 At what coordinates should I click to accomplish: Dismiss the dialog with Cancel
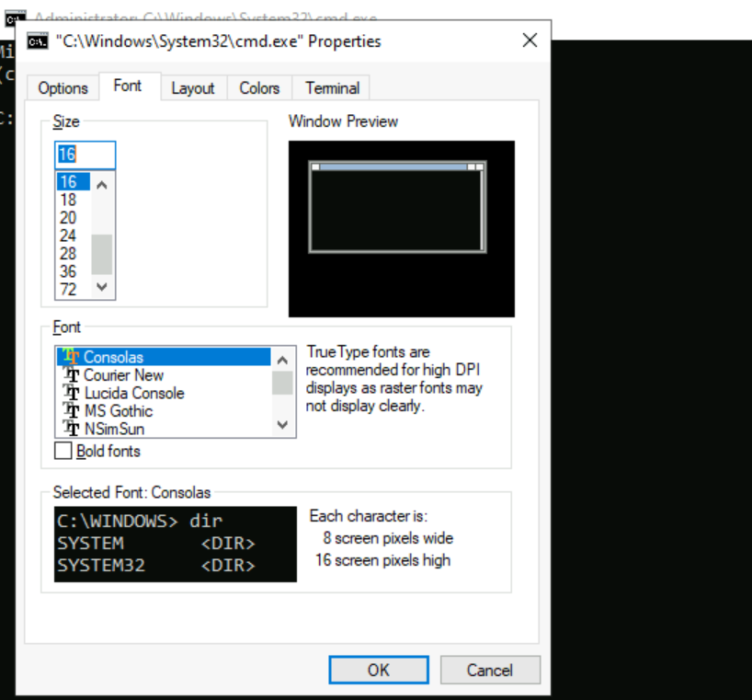coord(490,670)
